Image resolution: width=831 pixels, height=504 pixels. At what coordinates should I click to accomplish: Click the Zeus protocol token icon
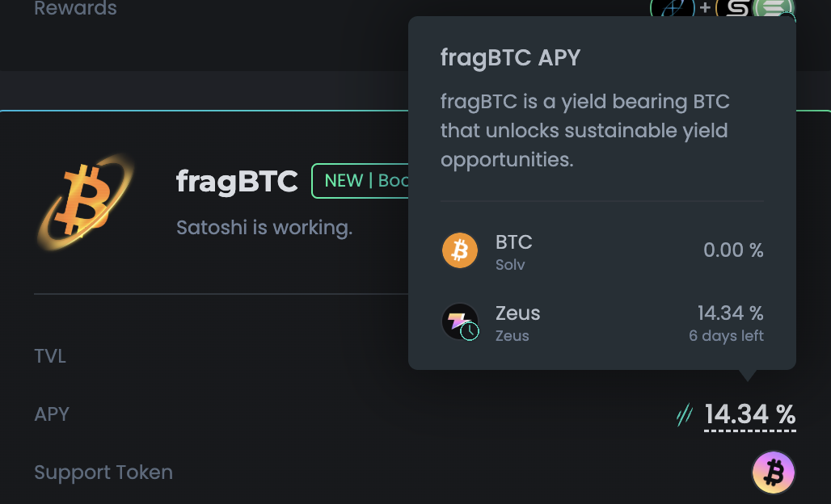[x=458, y=320]
